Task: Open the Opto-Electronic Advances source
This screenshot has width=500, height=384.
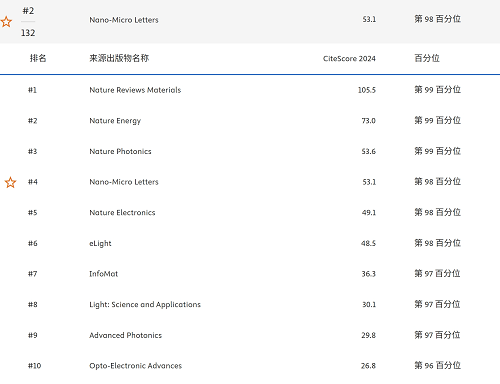Action: pyautogui.click(x=136, y=366)
